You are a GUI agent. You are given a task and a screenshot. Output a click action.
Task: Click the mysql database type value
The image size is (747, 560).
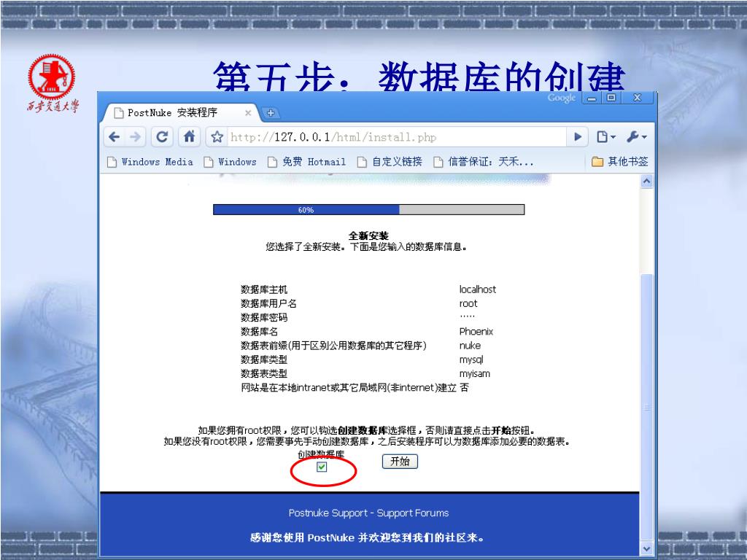[471, 360]
